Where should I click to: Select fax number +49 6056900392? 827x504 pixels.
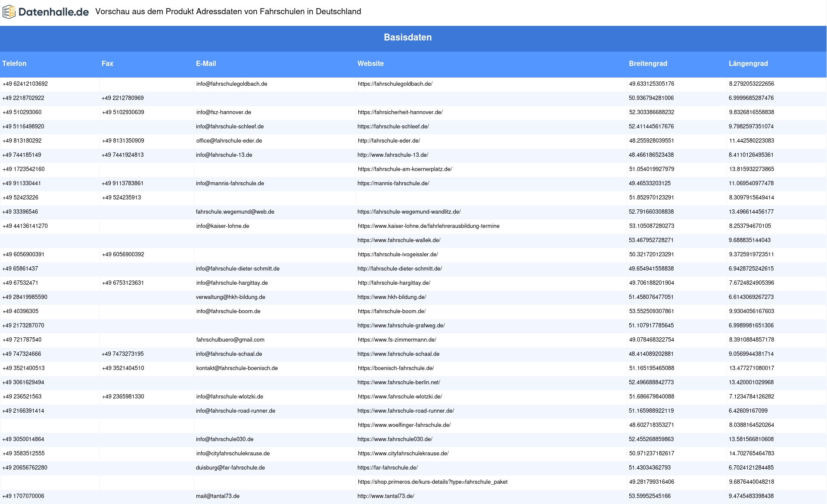[123, 255]
